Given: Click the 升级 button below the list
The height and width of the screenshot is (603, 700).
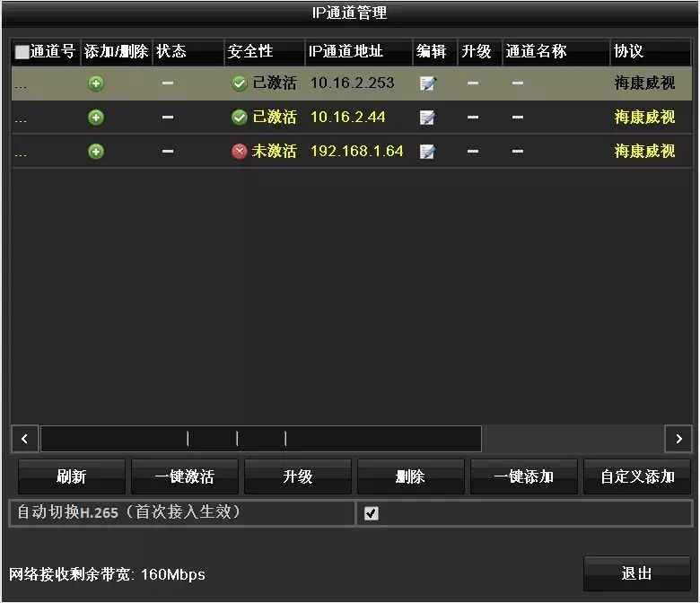Looking at the screenshot, I should (x=298, y=476).
